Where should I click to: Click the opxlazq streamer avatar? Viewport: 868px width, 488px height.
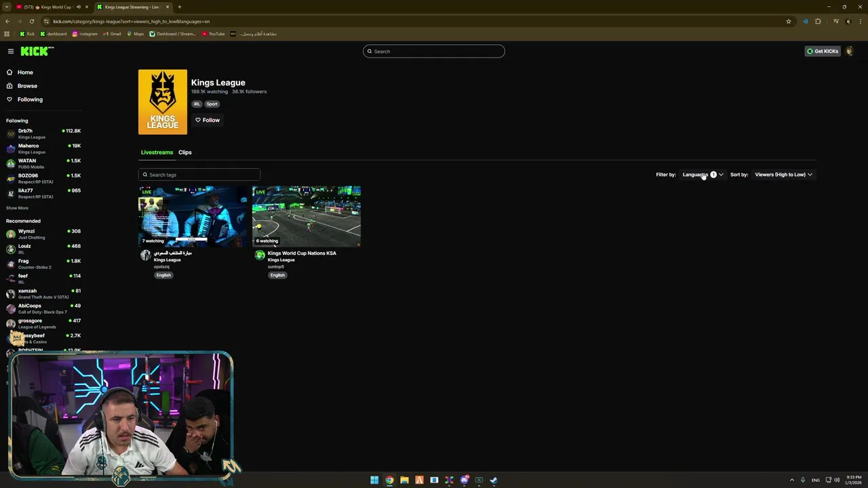click(145, 255)
